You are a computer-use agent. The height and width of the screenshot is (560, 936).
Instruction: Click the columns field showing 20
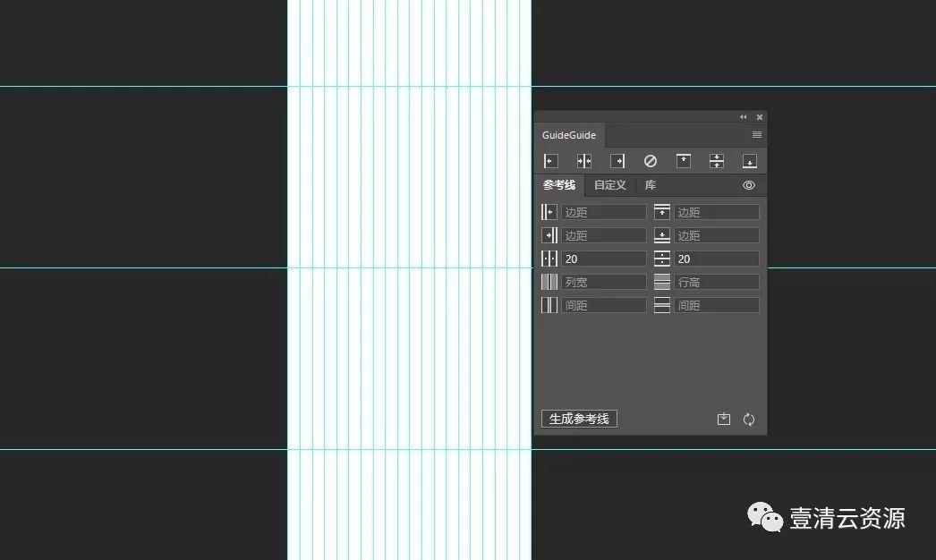(x=603, y=259)
